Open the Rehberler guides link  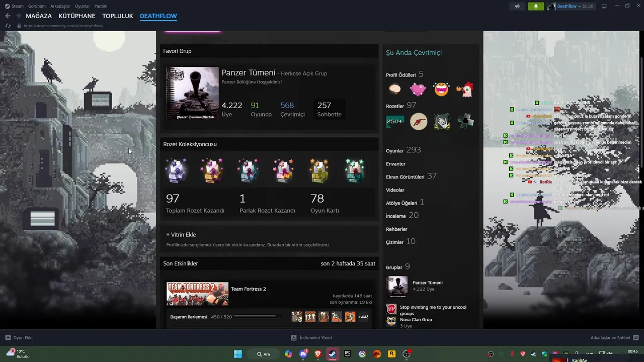coord(396,229)
